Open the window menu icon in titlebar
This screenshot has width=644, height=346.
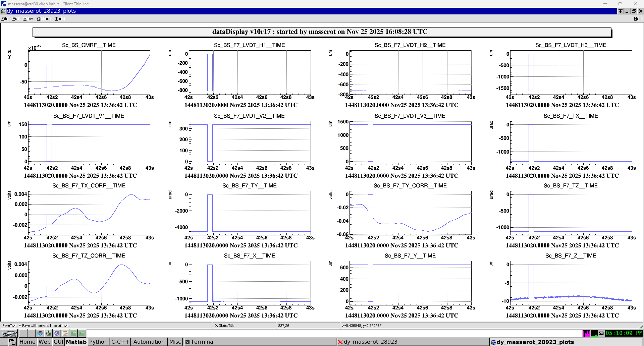[3, 11]
